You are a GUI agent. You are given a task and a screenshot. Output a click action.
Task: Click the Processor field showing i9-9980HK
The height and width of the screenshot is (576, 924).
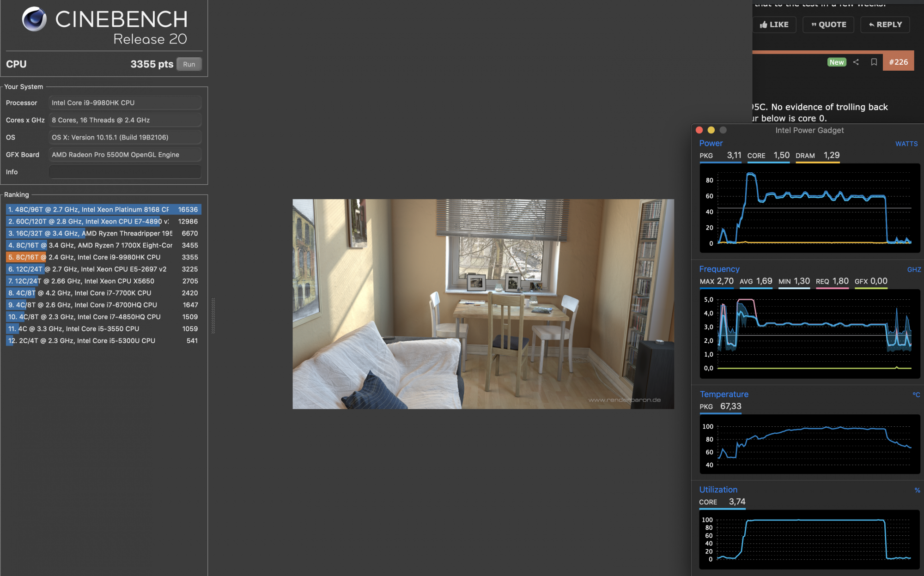tap(125, 103)
